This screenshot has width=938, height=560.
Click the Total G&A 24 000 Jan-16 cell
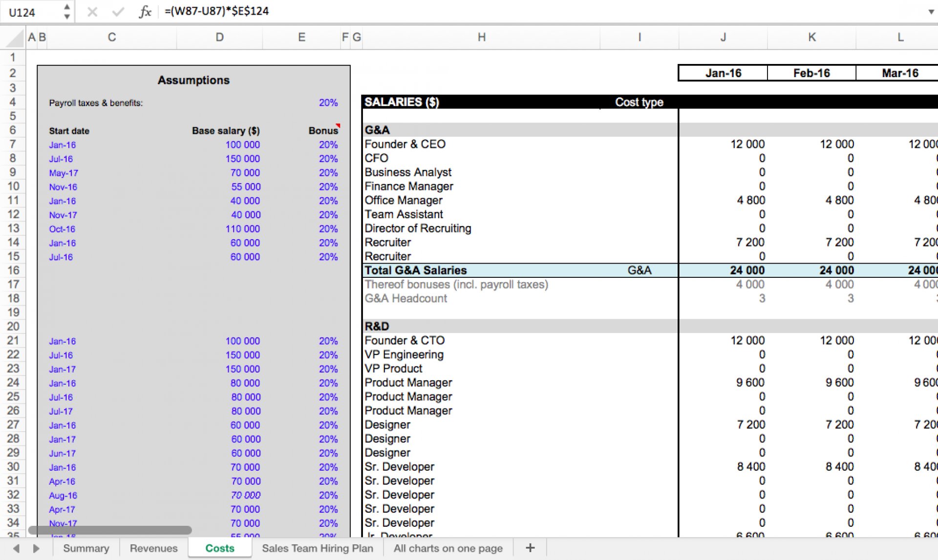pos(747,270)
